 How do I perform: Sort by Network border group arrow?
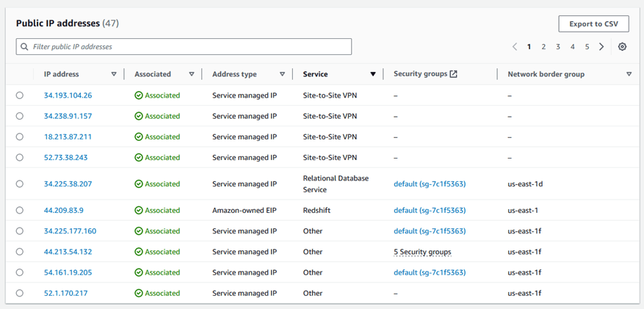[x=629, y=74]
